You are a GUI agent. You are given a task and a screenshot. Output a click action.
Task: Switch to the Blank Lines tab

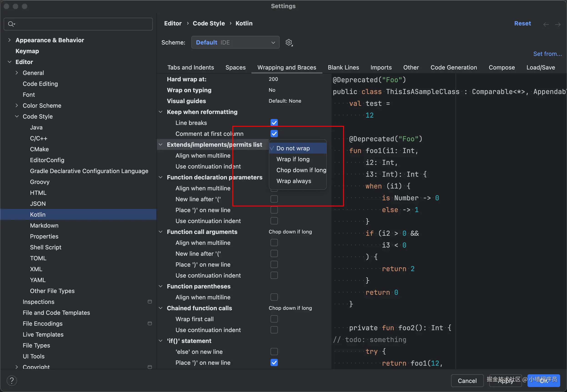pos(343,67)
